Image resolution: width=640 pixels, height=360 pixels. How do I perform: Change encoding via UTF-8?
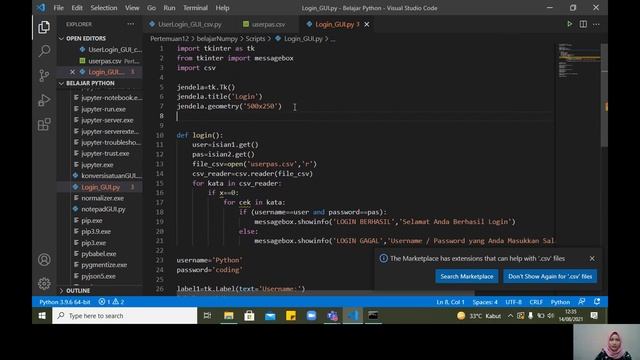[x=513, y=302]
